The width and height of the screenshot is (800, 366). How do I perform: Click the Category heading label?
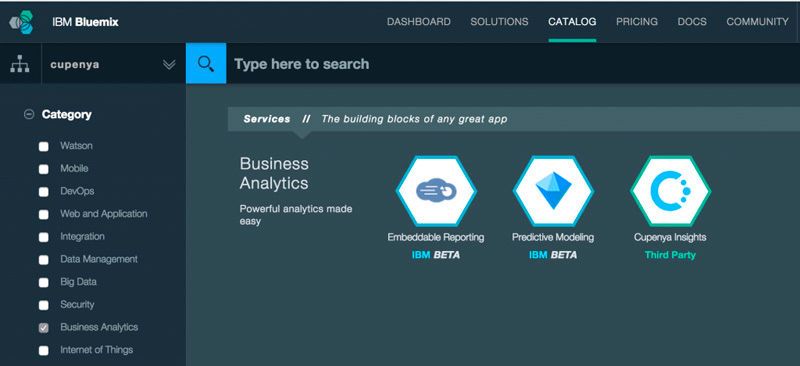tap(66, 115)
